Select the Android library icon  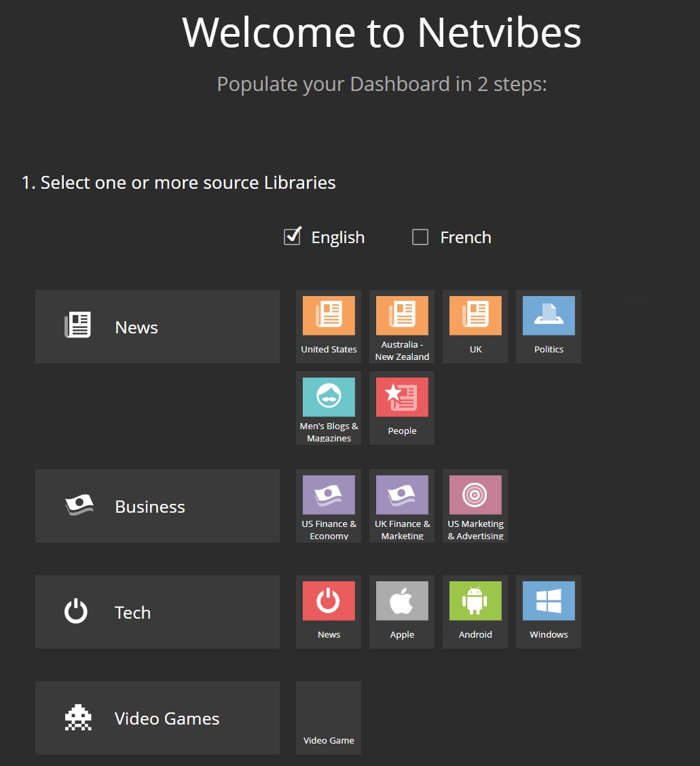click(x=475, y=601)
